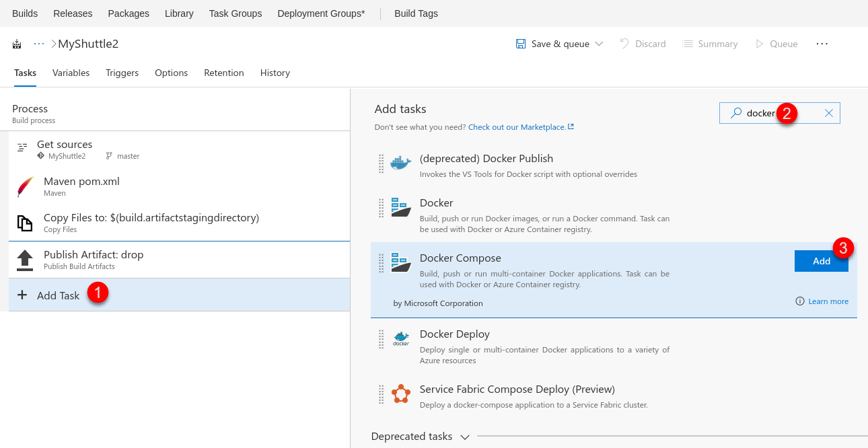868x448 pixels.
Task: Switch to the Options tab
Action: click(171, 73)
